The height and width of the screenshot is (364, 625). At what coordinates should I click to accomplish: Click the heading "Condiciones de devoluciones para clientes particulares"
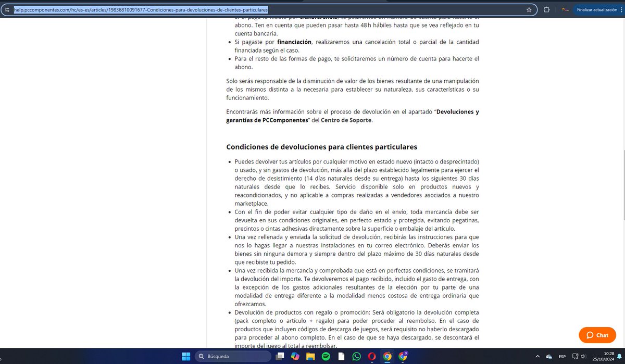tap(322, 147)
